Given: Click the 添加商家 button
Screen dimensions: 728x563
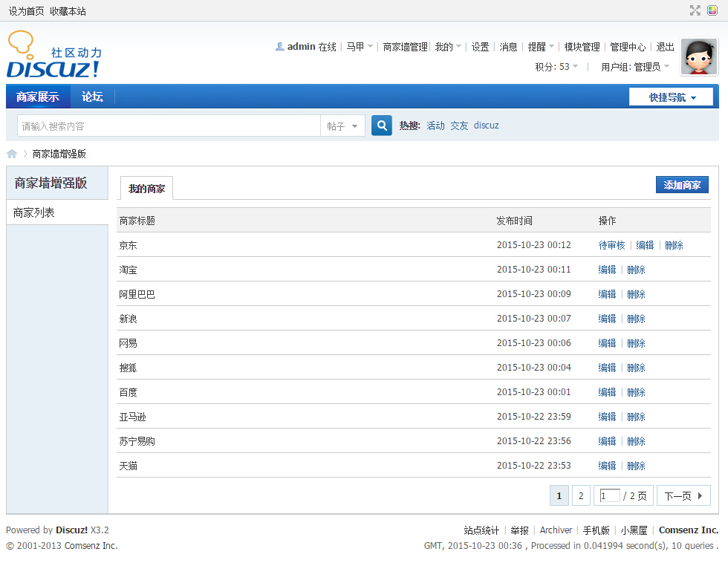Looking at the screenshot, I should [682, 185].
